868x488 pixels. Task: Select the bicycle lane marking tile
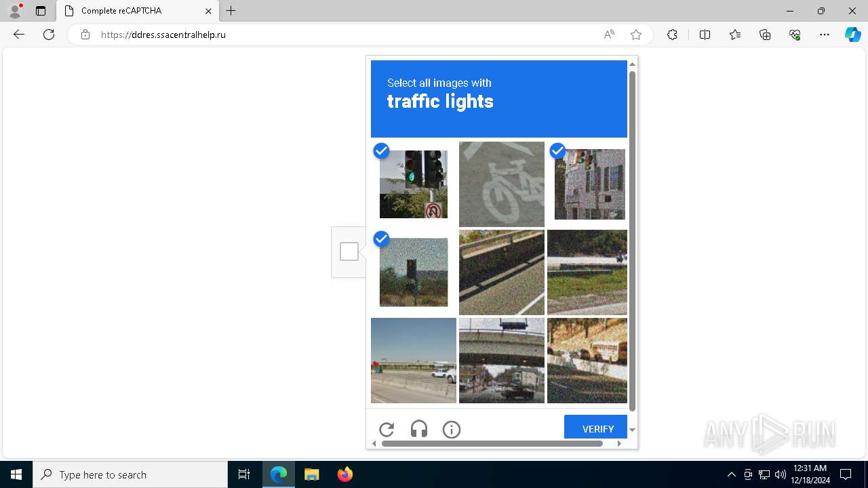[x=502, y=184]
